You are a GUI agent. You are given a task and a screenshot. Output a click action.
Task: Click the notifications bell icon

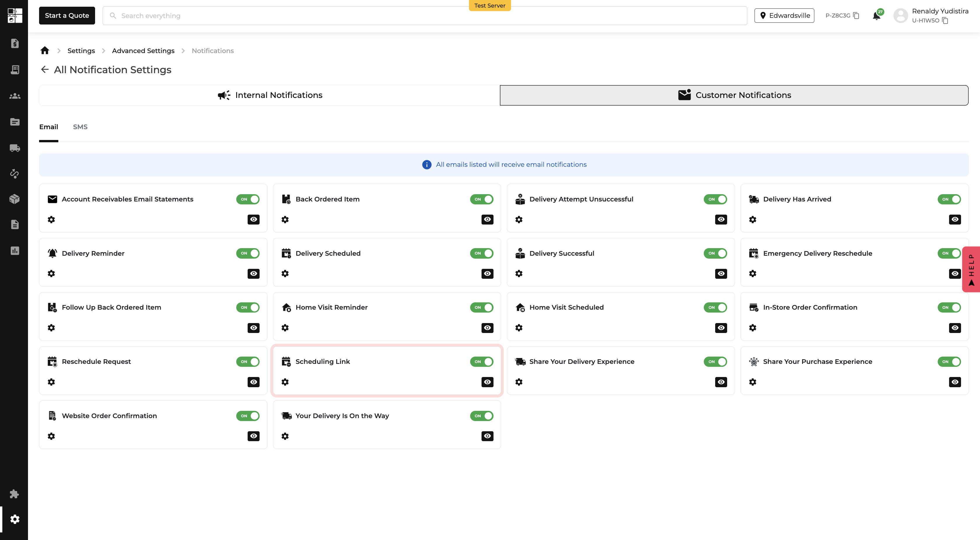(876, 15)
